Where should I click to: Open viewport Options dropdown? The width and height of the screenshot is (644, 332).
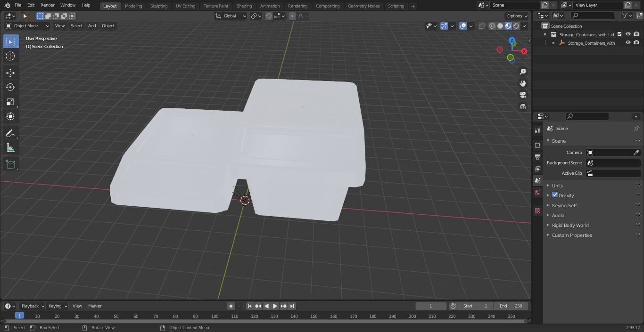(x=517, y=16)
